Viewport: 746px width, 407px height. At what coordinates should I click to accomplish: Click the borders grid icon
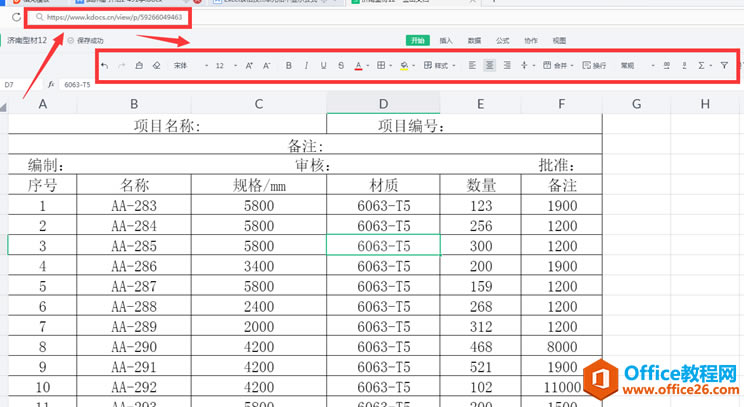[x=381, y=66]
